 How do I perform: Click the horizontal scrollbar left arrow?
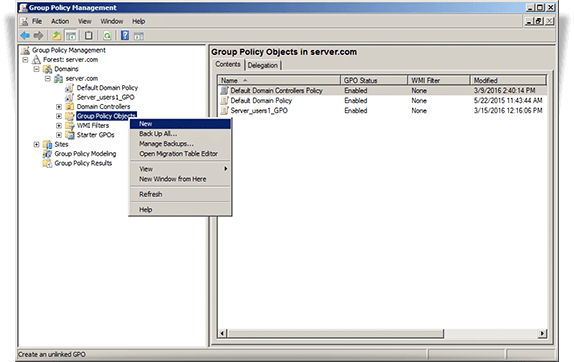coord(222,333)
